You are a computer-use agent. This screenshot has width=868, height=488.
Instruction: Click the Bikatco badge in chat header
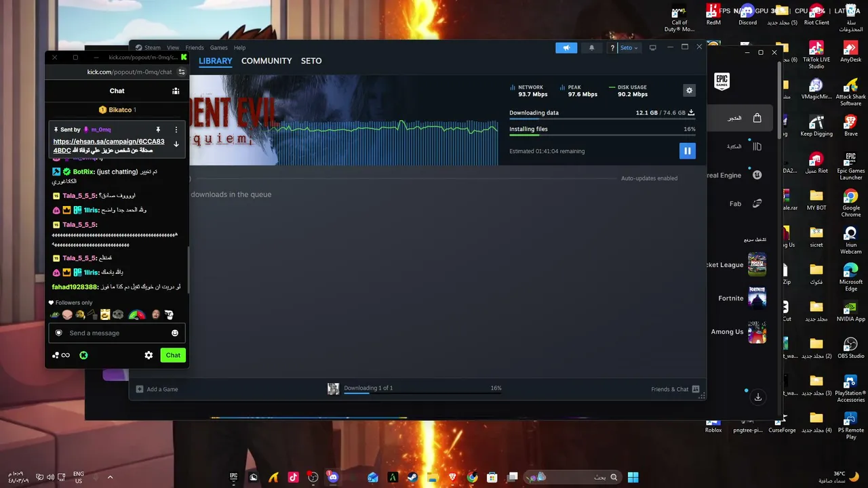(117, 110)
